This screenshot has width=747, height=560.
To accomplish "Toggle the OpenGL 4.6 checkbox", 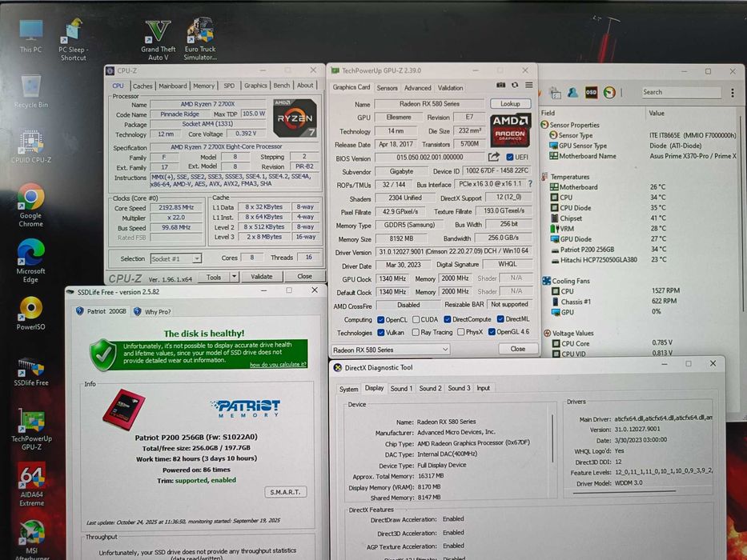I will point(492,332).
